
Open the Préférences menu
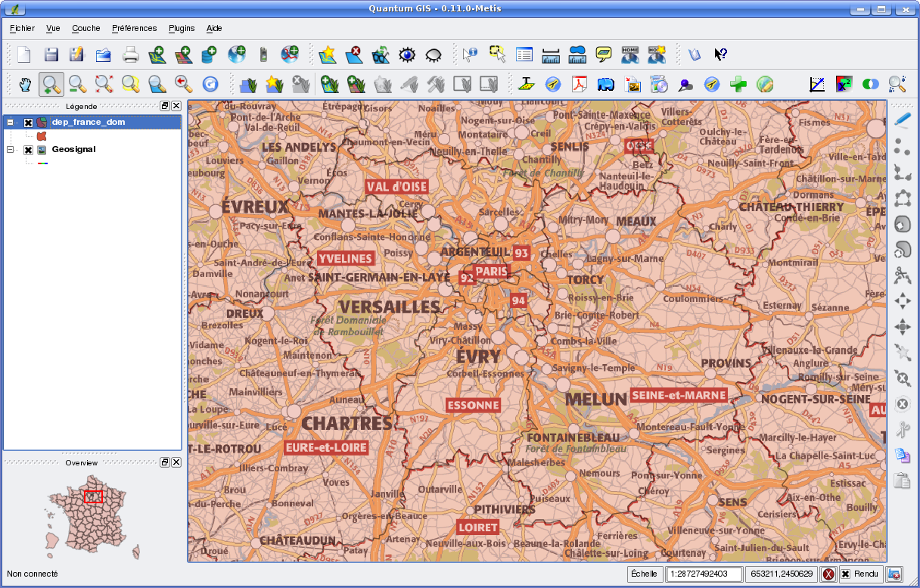(x=134, y=28)
